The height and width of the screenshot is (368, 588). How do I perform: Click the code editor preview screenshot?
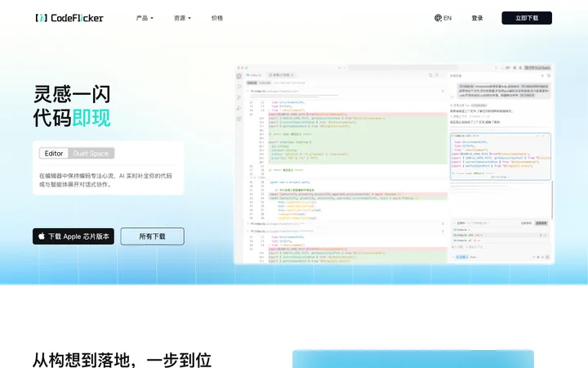click(x=394, y=164)
